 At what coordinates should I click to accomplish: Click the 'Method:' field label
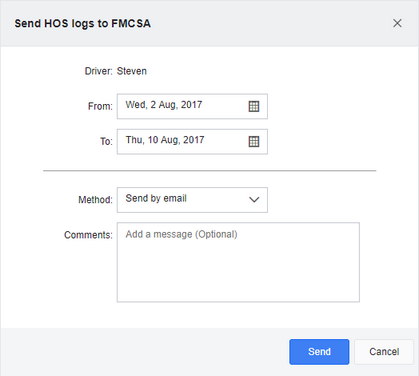point(95,200)
